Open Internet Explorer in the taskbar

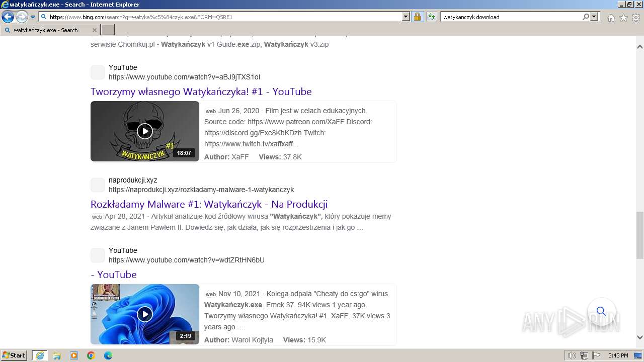click(x=40, y=355)
